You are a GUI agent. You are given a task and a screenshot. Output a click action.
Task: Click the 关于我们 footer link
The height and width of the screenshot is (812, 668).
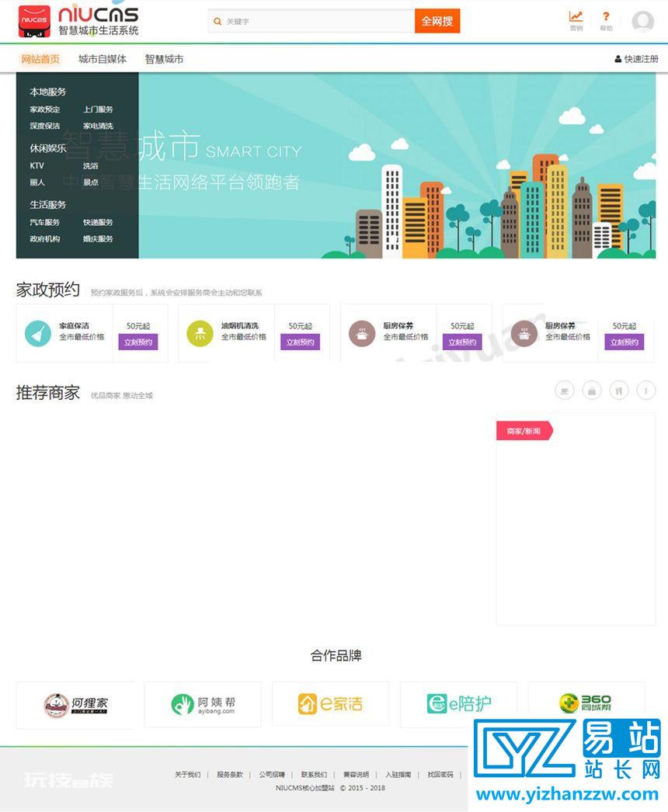(188, 775)
